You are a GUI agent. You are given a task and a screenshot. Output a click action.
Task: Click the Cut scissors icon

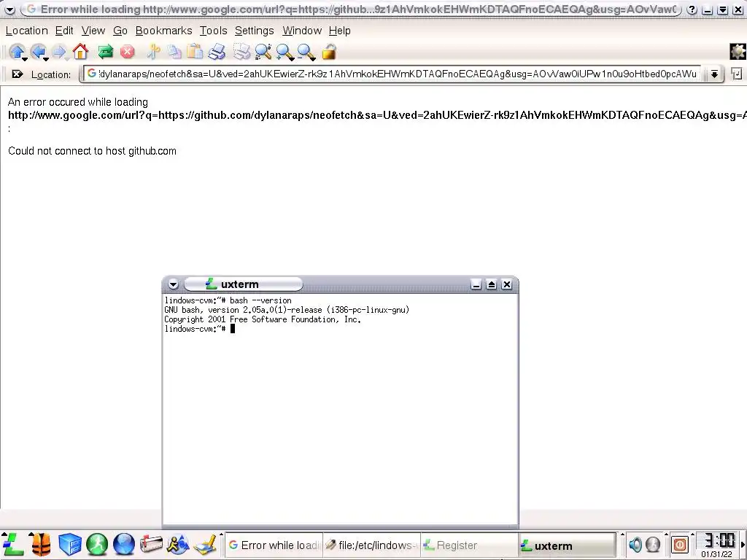(153, 52)
